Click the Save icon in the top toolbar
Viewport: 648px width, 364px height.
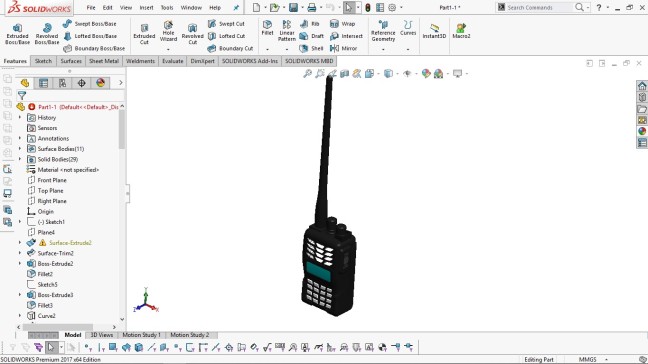293,7
